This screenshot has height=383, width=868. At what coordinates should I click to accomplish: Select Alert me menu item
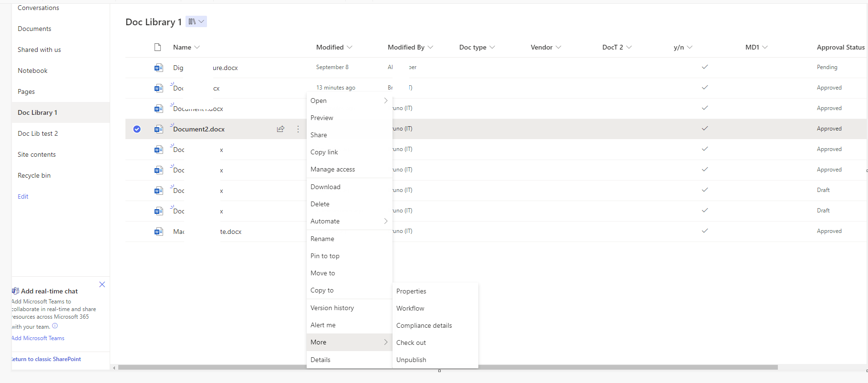click(x=349, y=325)
